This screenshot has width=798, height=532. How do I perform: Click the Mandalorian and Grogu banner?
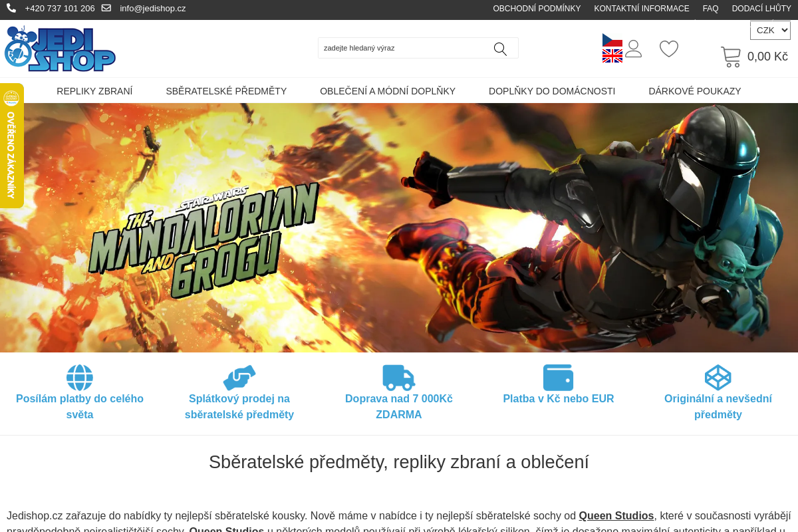point(399,227)
